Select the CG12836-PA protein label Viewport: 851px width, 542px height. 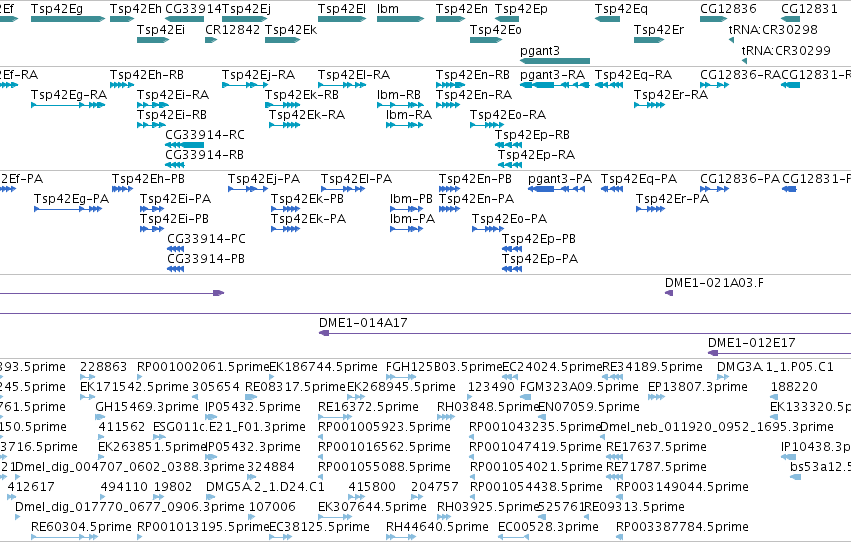tap(740, 179)
